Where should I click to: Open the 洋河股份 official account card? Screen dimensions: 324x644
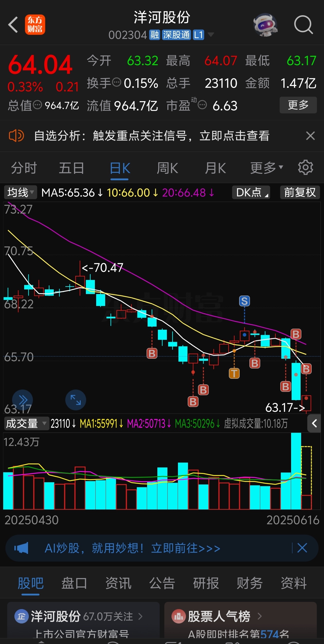tap(83, 620)
